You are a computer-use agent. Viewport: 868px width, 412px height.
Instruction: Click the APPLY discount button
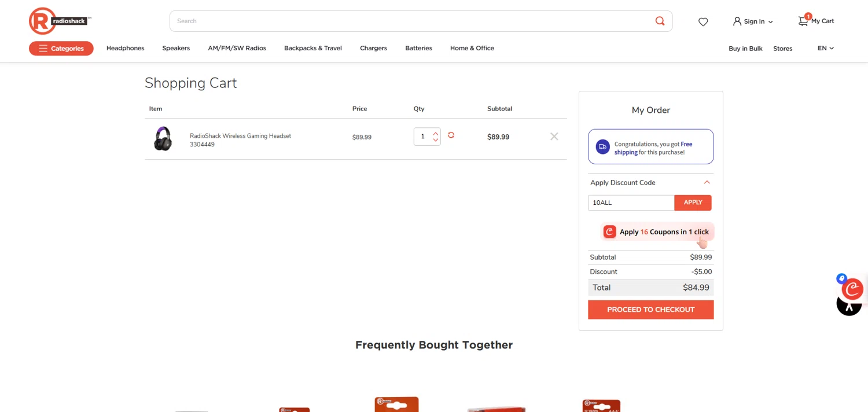[693, 203]
